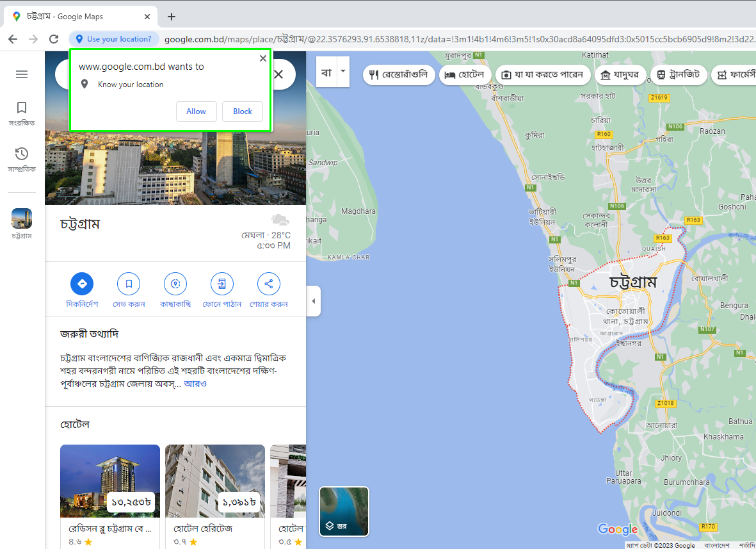Open the Radisson Blu hotel card
This screenshot has height=549, width=756.
110,496
